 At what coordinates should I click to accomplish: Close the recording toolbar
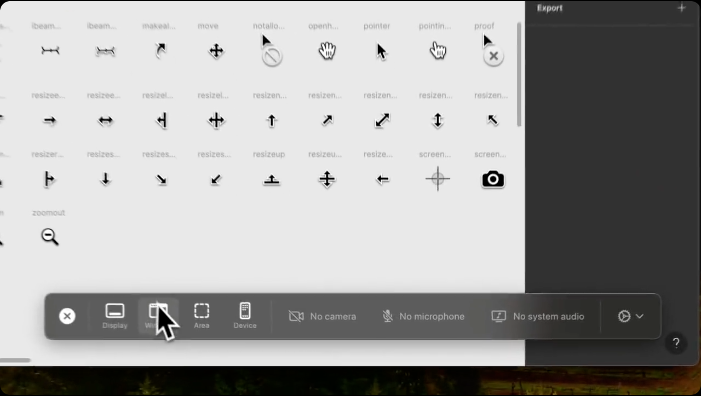[67, 316]
